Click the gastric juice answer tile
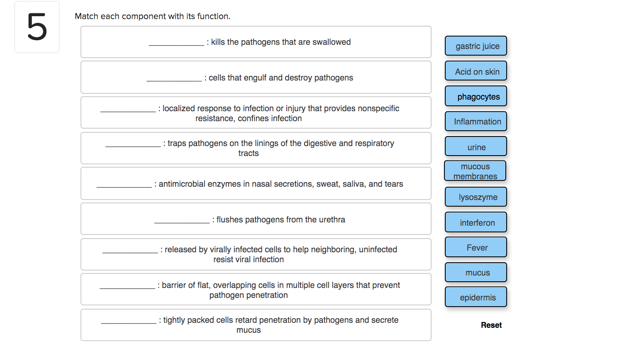The image size is (644, 356). point(476,46)
